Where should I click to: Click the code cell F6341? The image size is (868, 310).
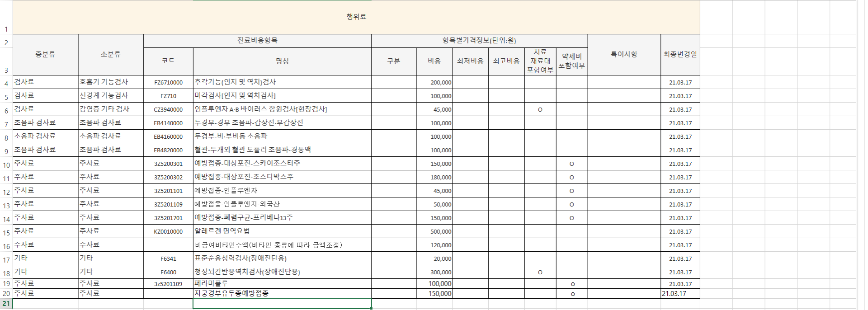click(168, 258)
